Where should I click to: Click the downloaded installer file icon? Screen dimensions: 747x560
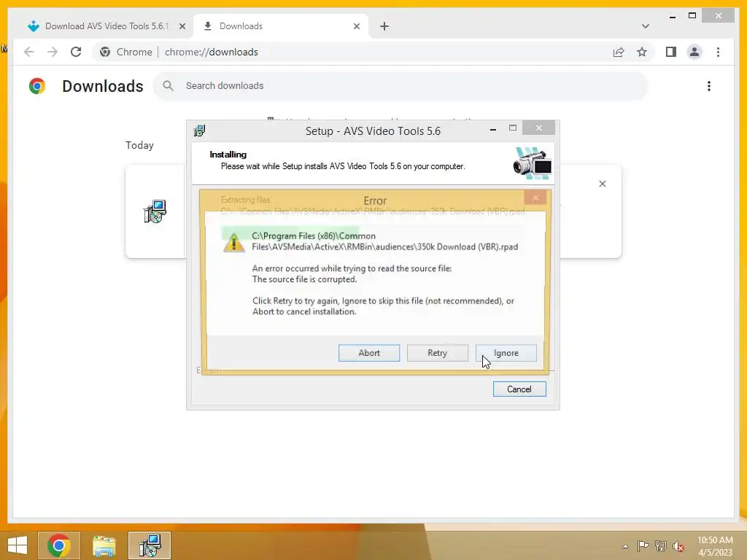[155, 211]
